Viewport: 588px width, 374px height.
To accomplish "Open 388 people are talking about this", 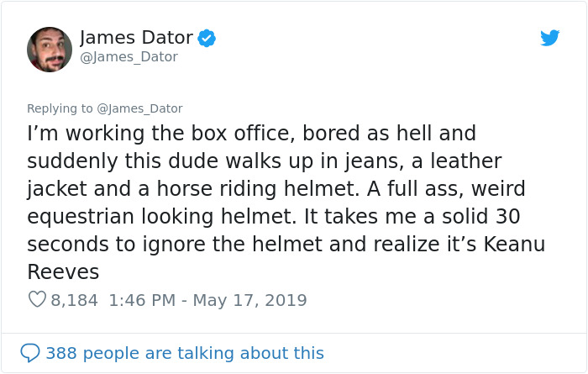I will pos(185,353).
